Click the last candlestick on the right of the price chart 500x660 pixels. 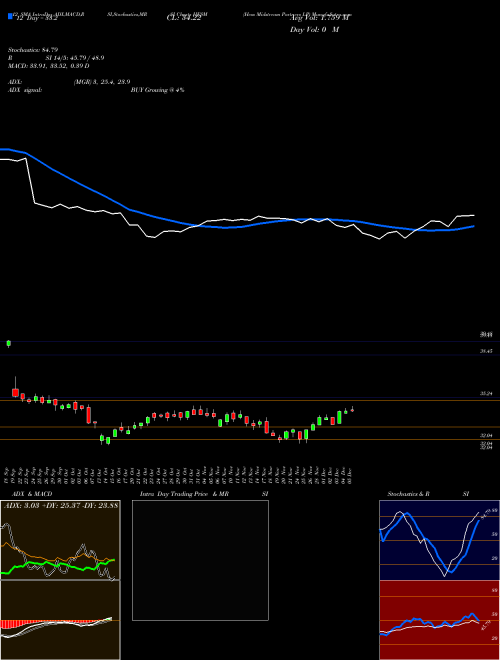pos(352,409)
